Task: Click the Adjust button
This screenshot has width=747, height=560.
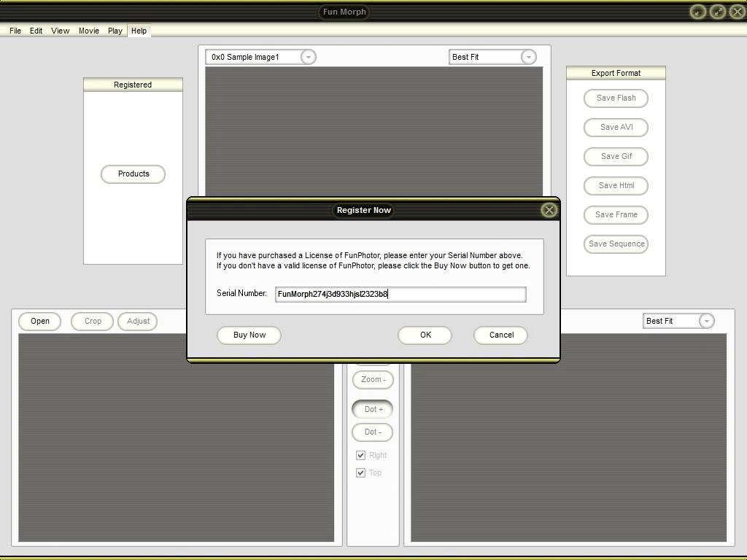Action: pyautogui.click(x=138, y=321)
